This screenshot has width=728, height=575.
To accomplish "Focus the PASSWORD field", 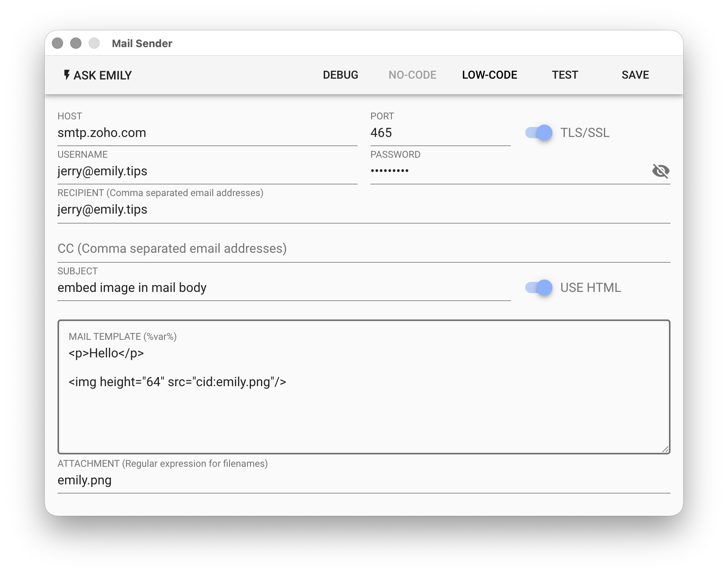I will click(507, 171).
